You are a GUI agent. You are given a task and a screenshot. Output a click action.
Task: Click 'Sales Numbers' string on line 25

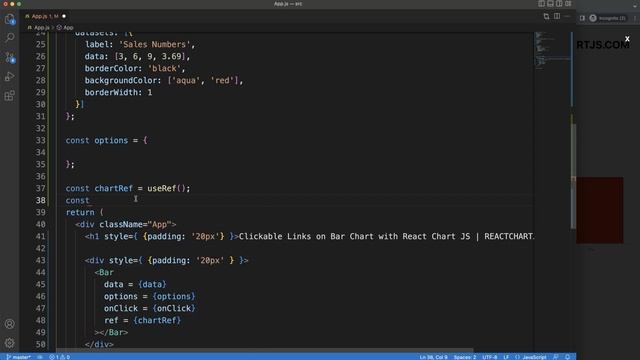click(x=154, y=44)
